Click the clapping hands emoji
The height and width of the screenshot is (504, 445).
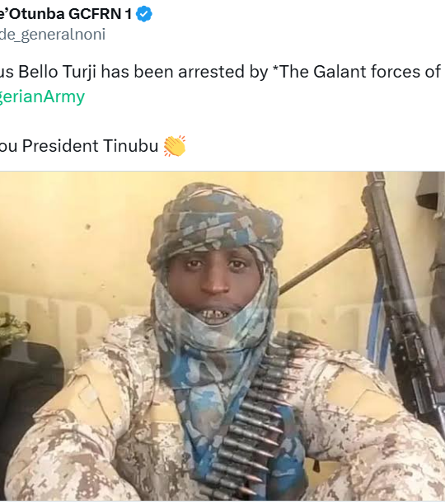[x=175, y=146]
